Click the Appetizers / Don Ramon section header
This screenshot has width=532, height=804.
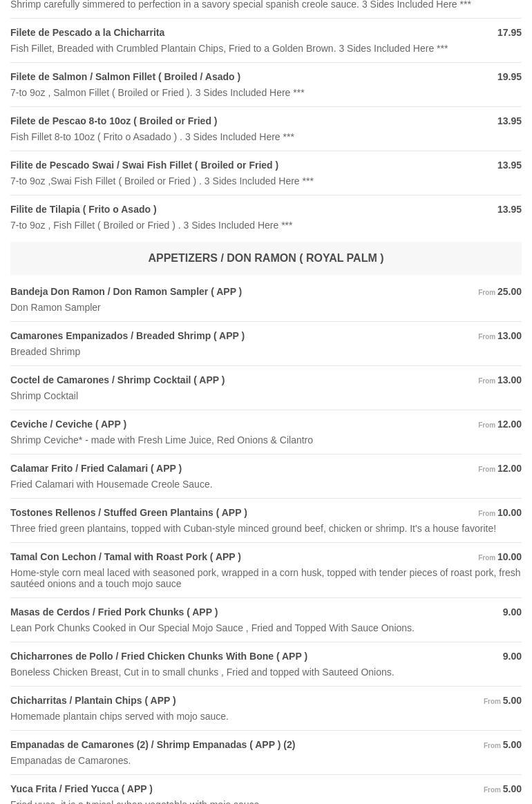pyautogui.click(x=265, y=258)
